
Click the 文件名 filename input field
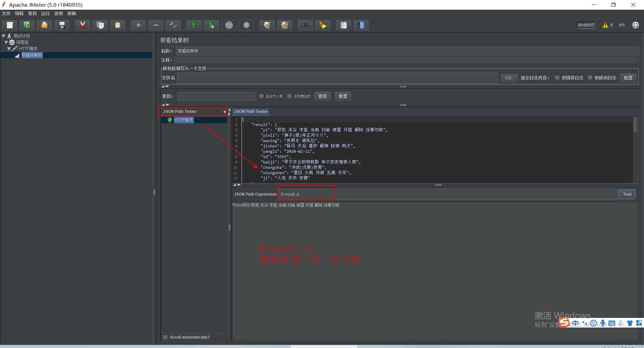coord(337,78)
